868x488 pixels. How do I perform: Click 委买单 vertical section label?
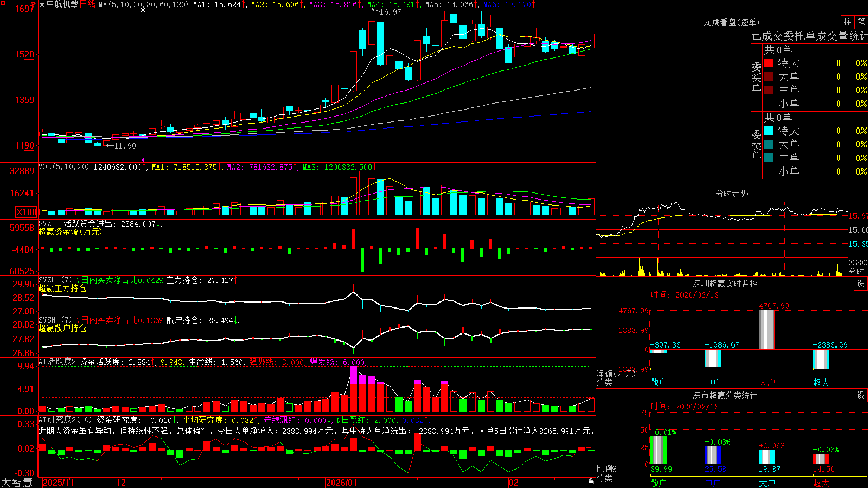pyautogui.click(x=756, y=77)
